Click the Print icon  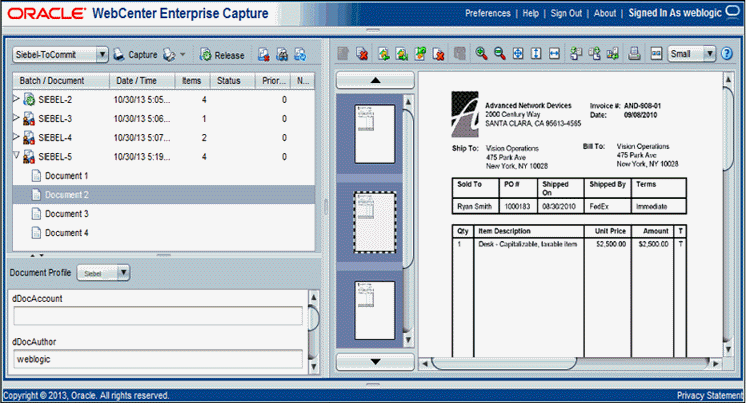(634, 53)
